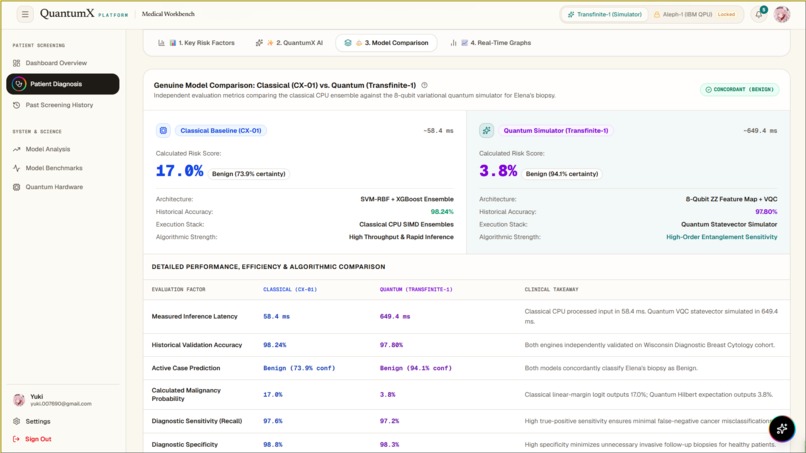Click the Benign (73.9% certainty) badge
Image resolution: width=806 pixels, height=453 pixels.
249,174
